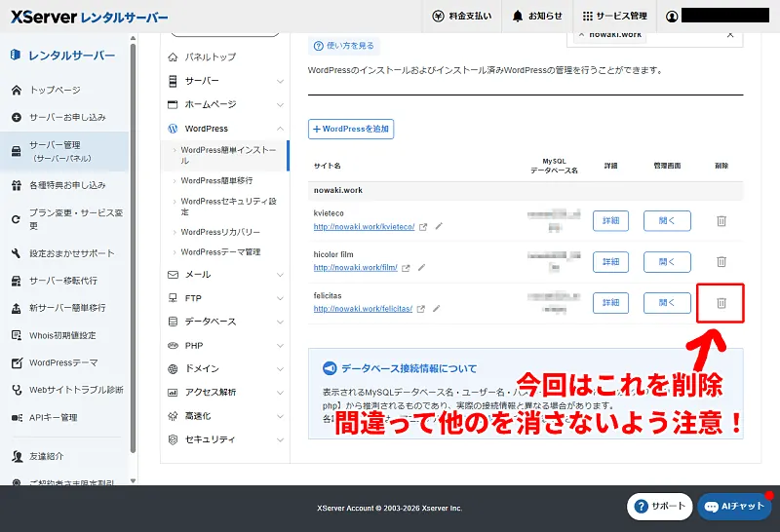Open サーバーお申し込み in sidebar
The height and width of the screenshot is (532, 780).
pos(58,117)
